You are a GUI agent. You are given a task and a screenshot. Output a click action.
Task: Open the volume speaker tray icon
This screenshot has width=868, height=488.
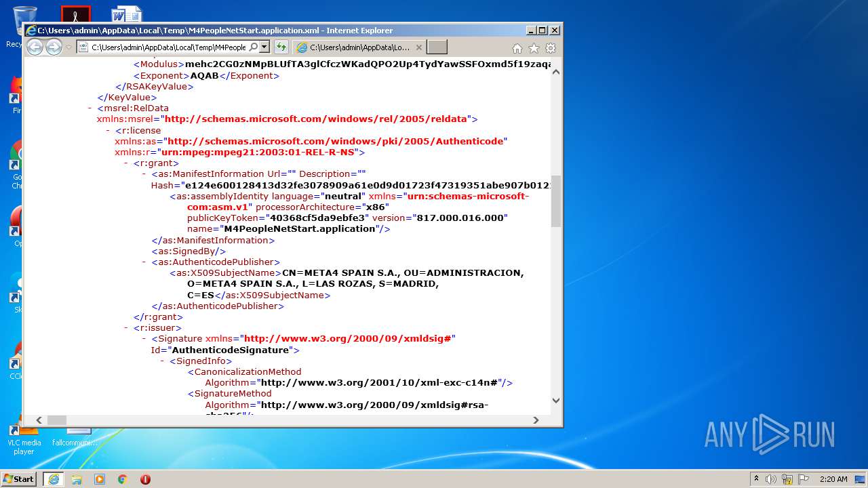pos(771,479)
